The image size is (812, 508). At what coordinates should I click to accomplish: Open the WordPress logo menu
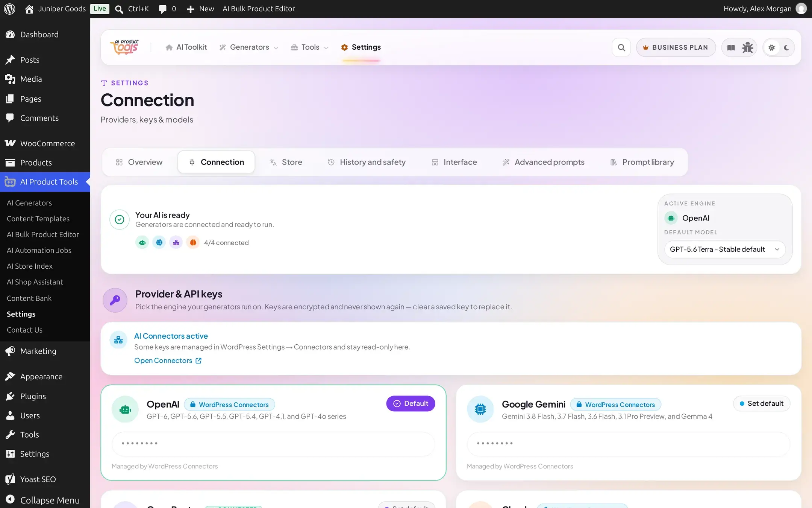tap(9, 9)
